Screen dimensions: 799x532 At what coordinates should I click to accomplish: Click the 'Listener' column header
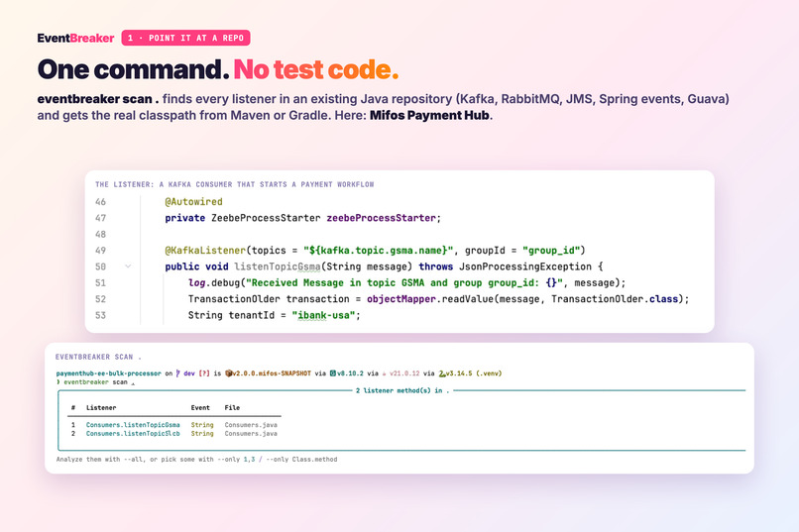(101, 408)
